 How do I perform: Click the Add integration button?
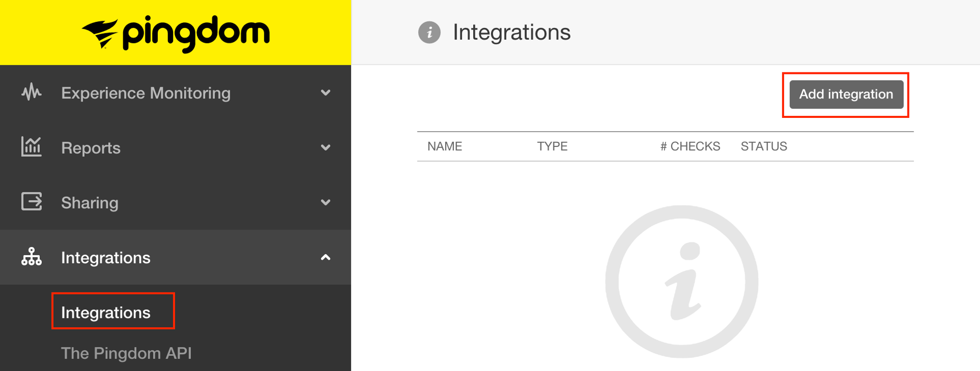pyautogui.click(x=845, y=94)
